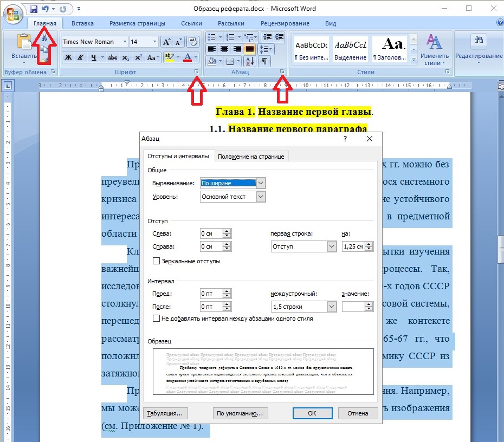Click the Табуляция button
Viewport: 504px width, 442px height.
165,413
